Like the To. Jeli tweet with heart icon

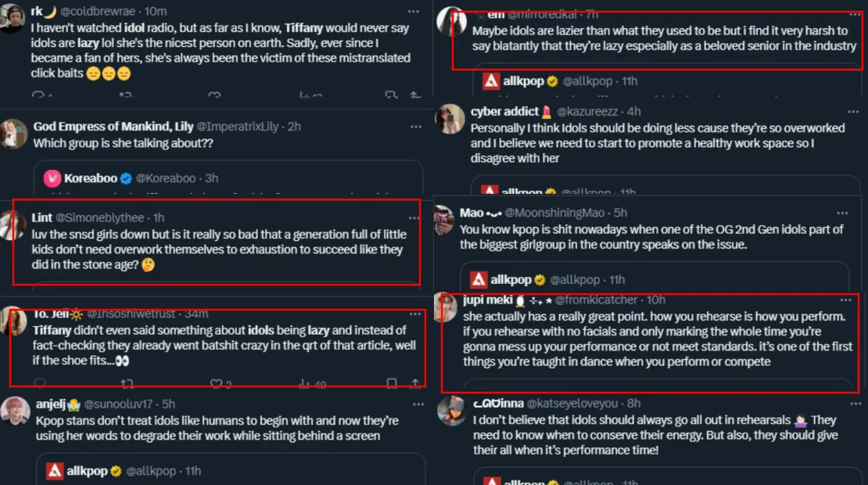(x=217, y=384)
